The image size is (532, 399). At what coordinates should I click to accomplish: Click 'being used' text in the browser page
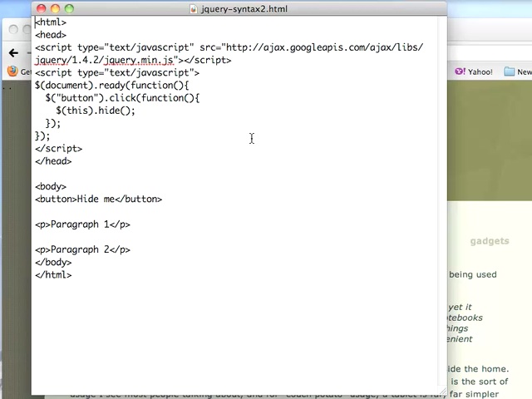(473, 274)
